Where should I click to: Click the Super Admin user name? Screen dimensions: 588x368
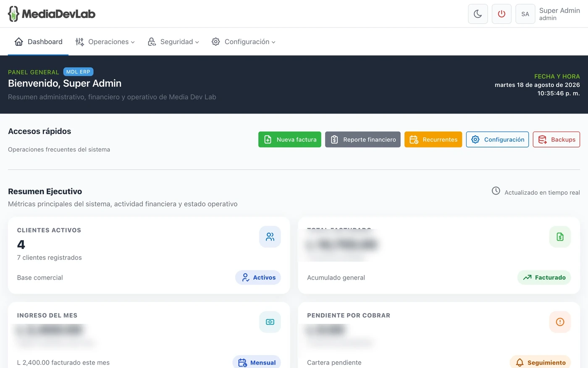pyautogui.click(x=559, y=11)
